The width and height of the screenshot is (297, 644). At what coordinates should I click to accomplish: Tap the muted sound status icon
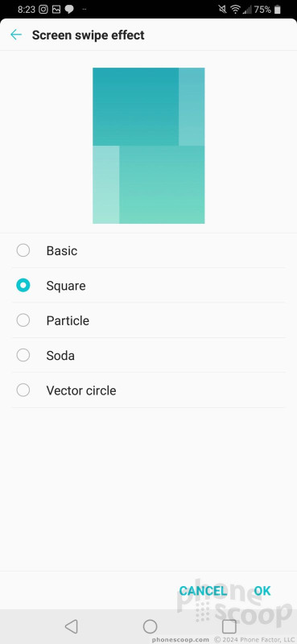(x=223, y=9)
